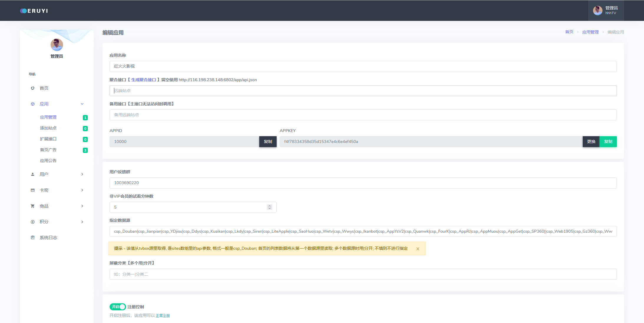Viewport: 644px width, 323px height.
Task: Click the log icon beside 系统日志
Action: pos(33,237)
